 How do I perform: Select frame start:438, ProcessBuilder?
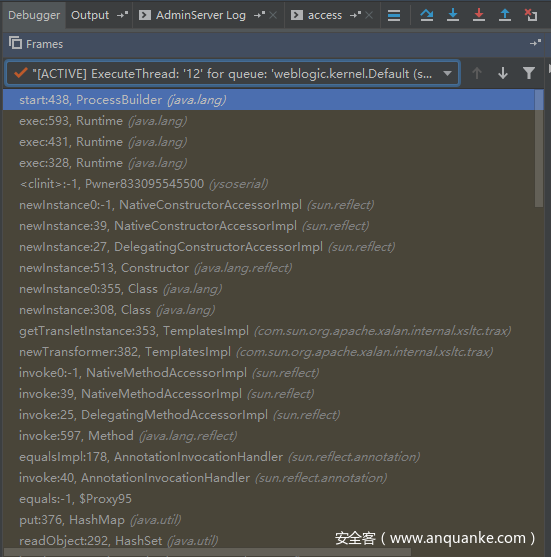(268, 100)
